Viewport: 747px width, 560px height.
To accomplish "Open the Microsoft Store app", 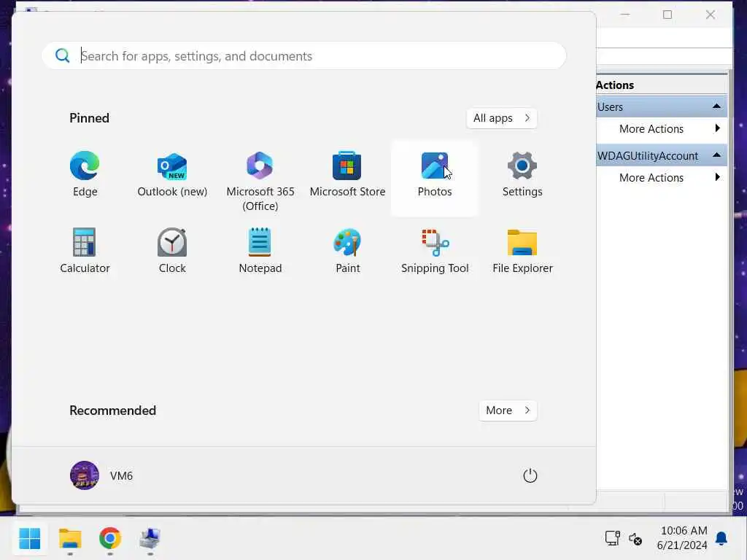I will tap(347, 175).
